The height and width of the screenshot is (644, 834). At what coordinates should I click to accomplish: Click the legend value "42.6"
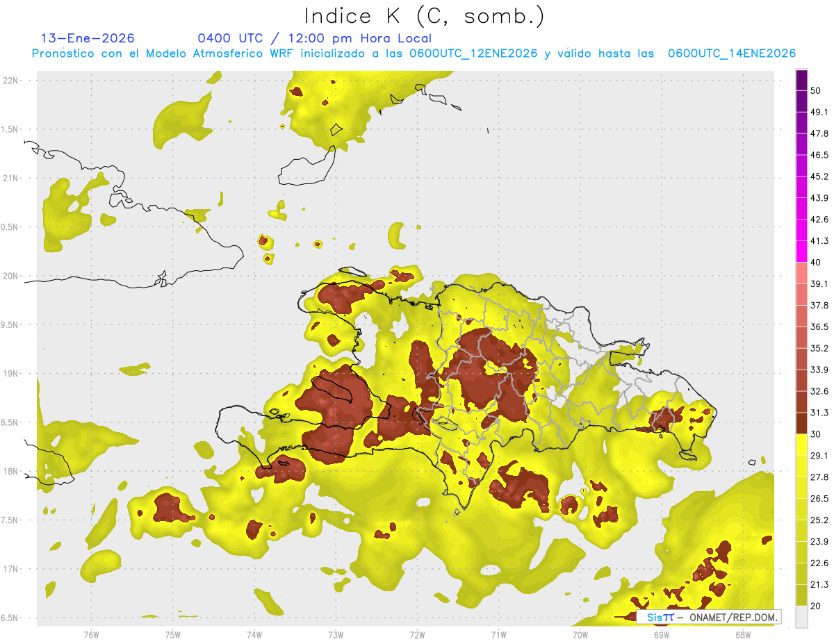[819, 220]
